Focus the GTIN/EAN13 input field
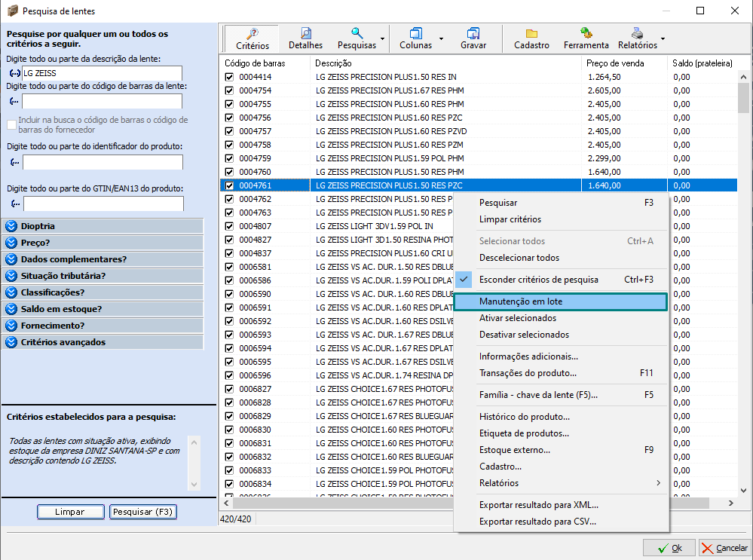 104,203
